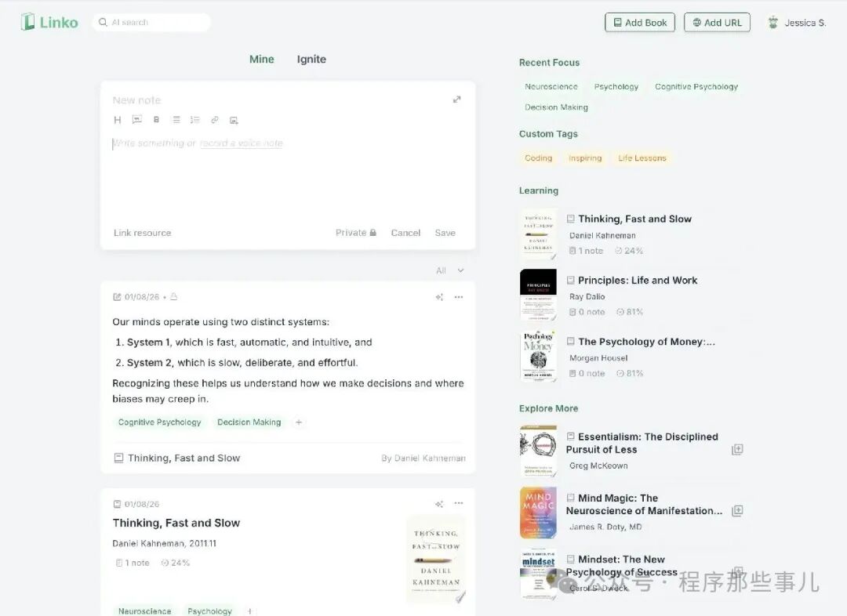
Task: Switch to the Ignite tab
Action: point(311,59)
